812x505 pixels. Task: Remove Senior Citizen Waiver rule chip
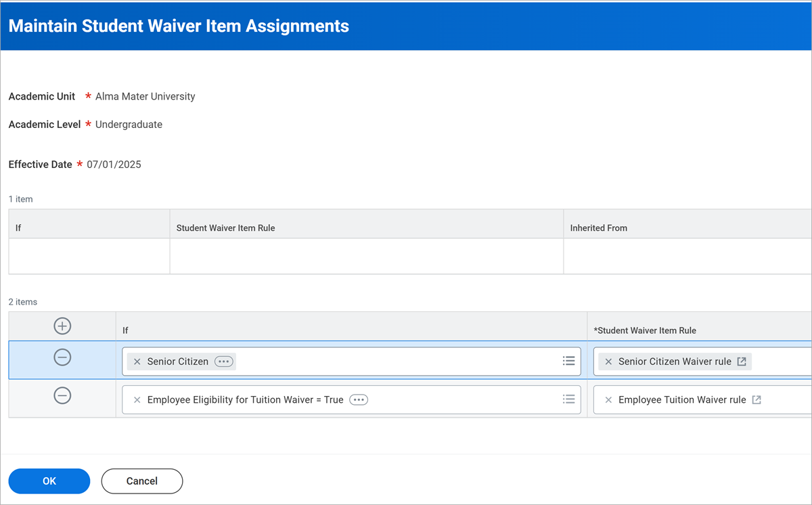click(x=608, y=361)
